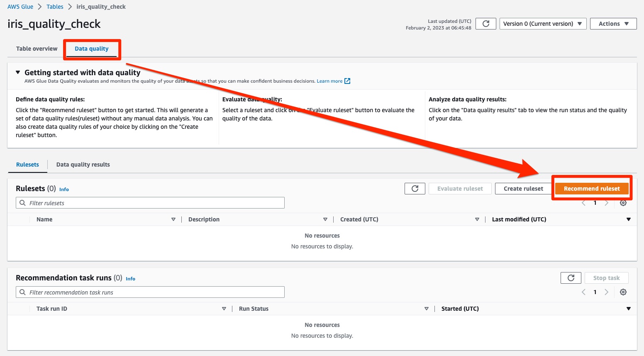Screen dimensions: 644x356
Task: Open the Rulesets table preferences gear
Action: pyautogui.click(x=623, y=203)
